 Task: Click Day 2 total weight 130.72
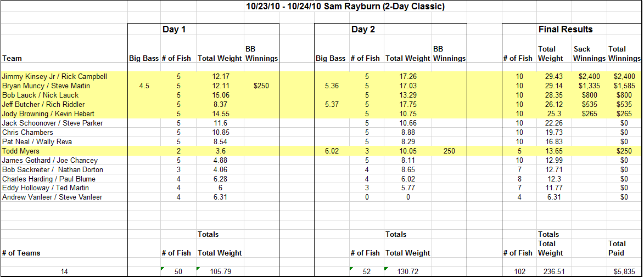pos(408,271)
